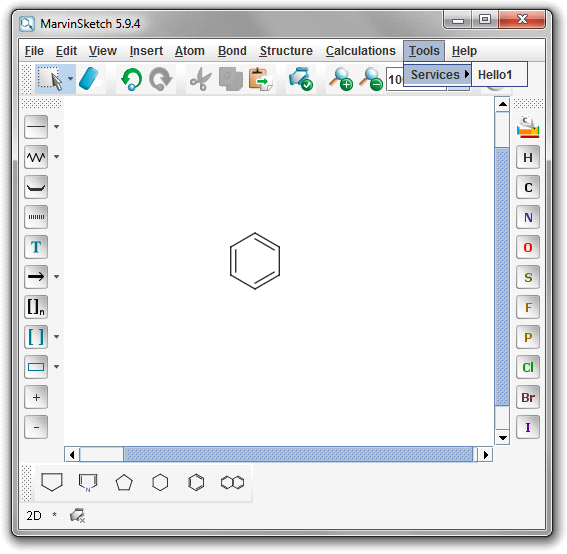Viewport: 567px width, 554px height.
Task: Select the Text tool
Action: point(36,247)
